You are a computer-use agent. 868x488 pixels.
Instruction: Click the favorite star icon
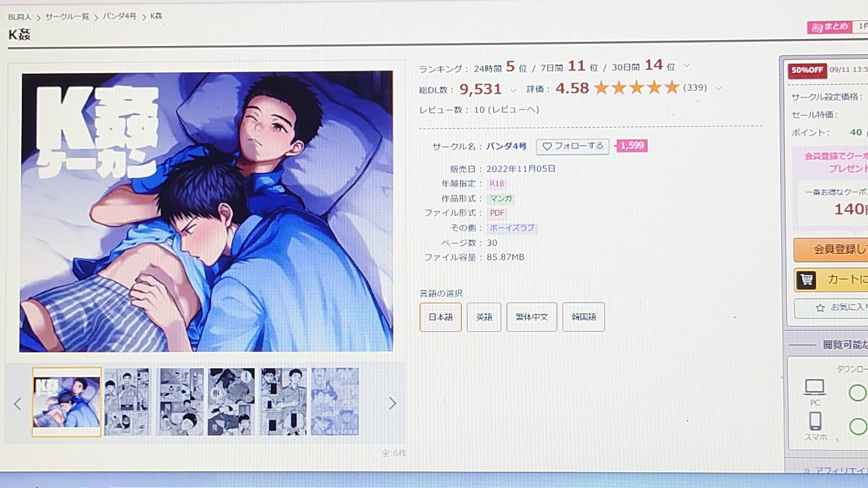pos(820,308)
